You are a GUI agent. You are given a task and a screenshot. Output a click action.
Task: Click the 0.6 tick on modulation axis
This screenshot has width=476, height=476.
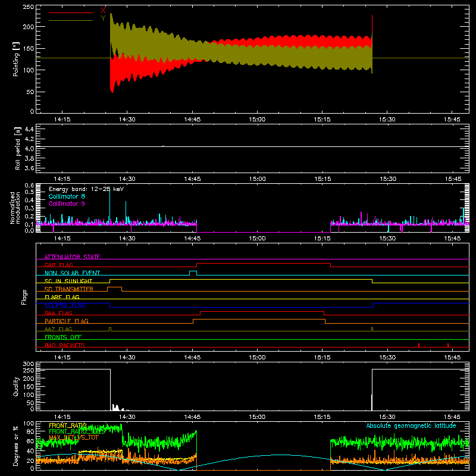tap(29, 186)
